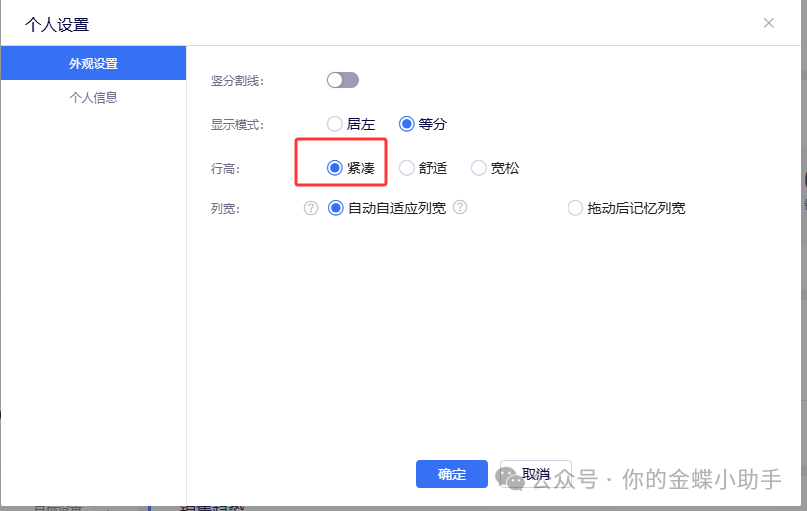807x511 pixels.
Task: Select 拖动后记忆列宽 option
Action: (x=575, y=208)
